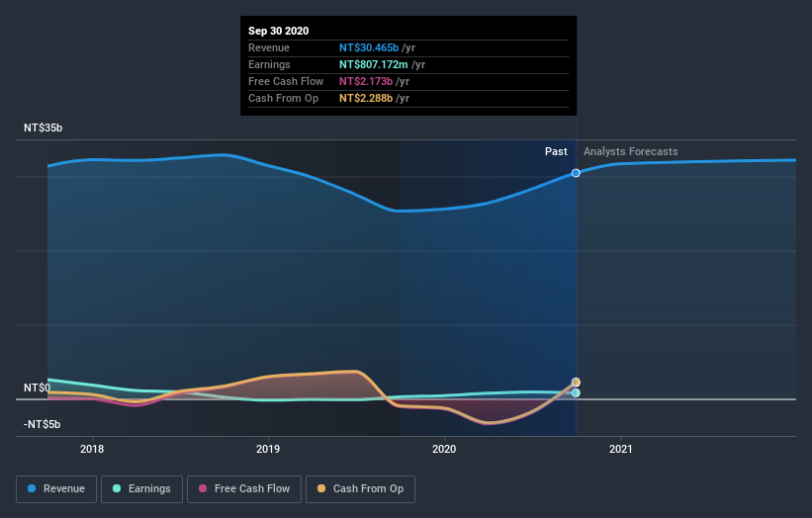Click the 2021 axis label
This screenshot has height=518, width=812.
pyautogui.click(x=620, y=449)
